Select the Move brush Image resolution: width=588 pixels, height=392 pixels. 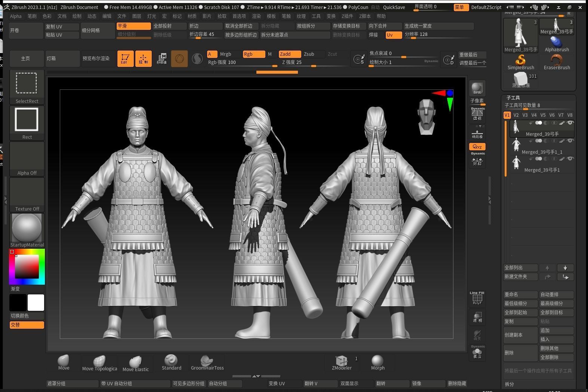coord(64,362)
